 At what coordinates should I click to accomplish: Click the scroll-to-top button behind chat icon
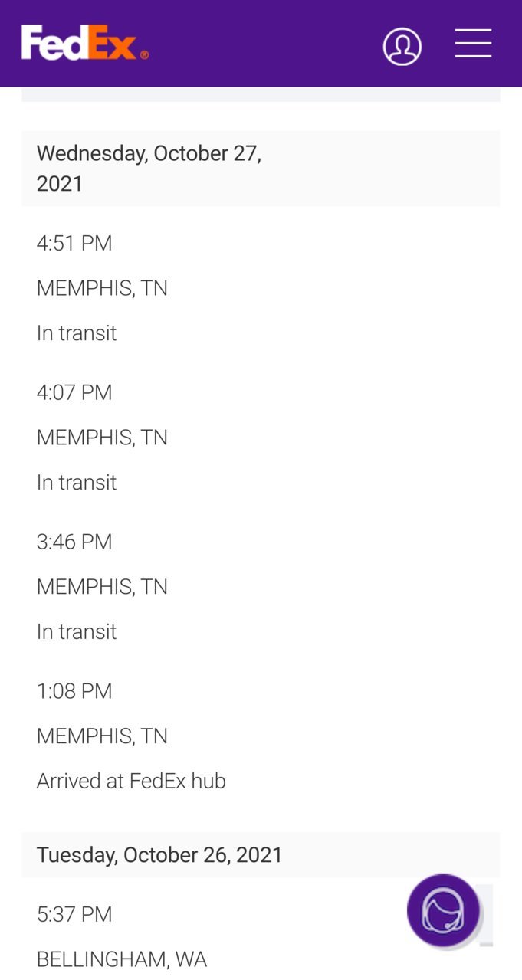(x=486, y=916)
